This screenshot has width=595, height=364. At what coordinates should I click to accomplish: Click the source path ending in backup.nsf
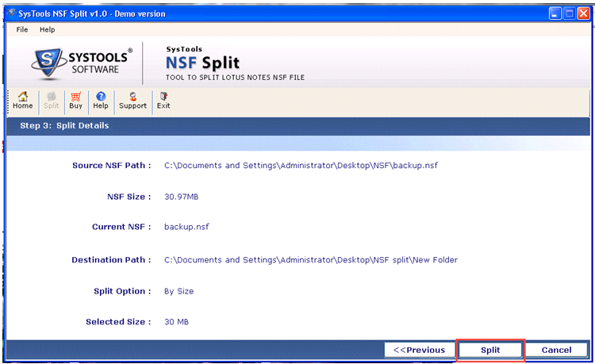301,166
